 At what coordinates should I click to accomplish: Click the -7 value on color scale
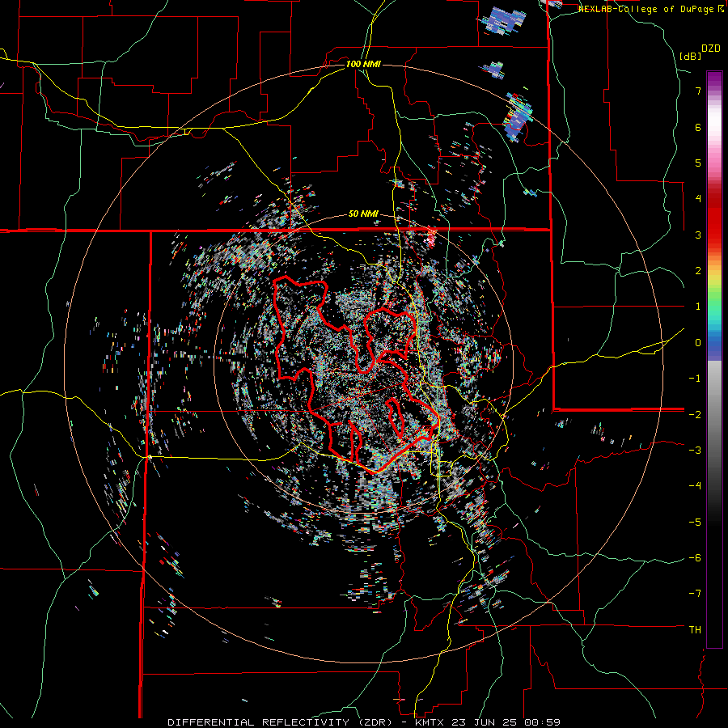tap(695, 594)
